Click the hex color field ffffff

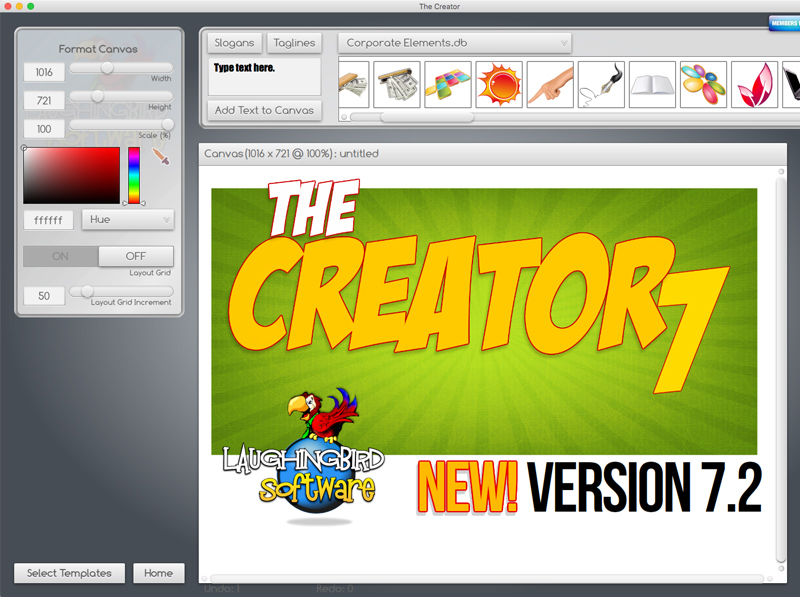[48, 220]
